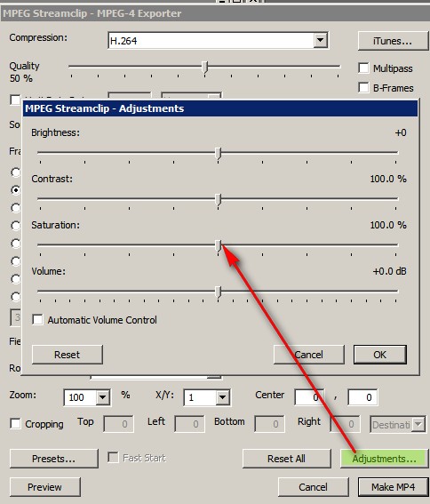Screen dimensions: 430x504
Task: Open the Presets... button
Action: point(53,459)
